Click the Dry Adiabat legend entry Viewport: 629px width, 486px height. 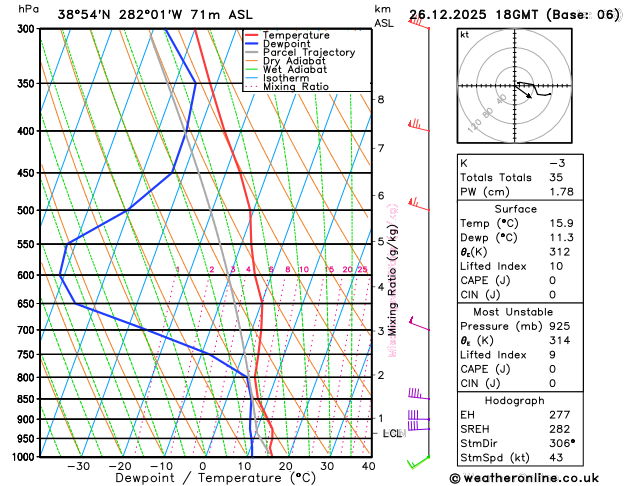294,61
